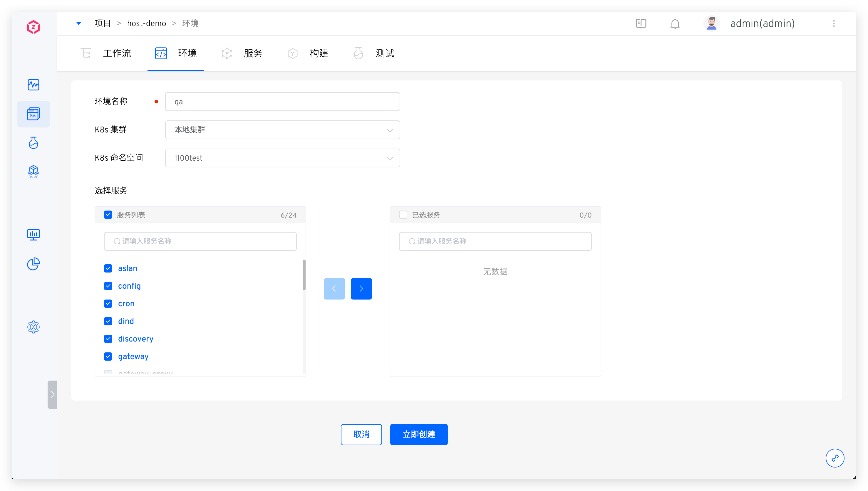Screen dimensions: 868x491
Task: Open the delivery package sidebar icon
Action: [33, 172]
